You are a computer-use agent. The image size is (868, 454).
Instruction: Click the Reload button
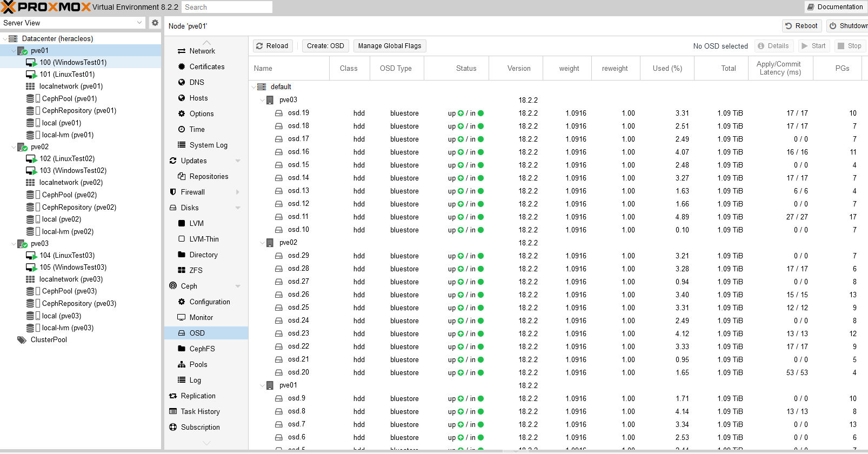[272, 46]
